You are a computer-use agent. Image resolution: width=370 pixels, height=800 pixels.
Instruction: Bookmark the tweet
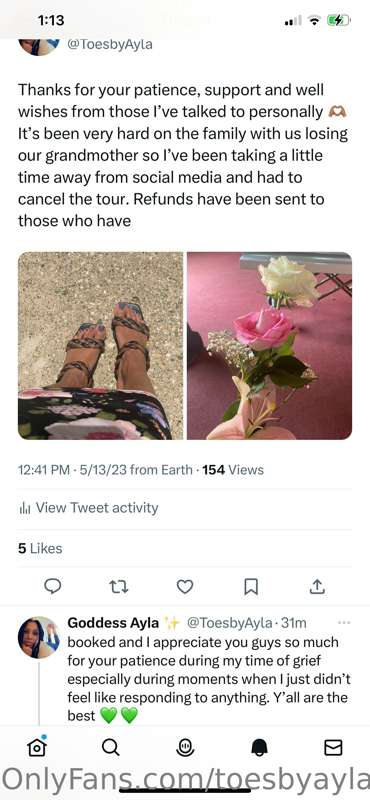click(251, 587)
